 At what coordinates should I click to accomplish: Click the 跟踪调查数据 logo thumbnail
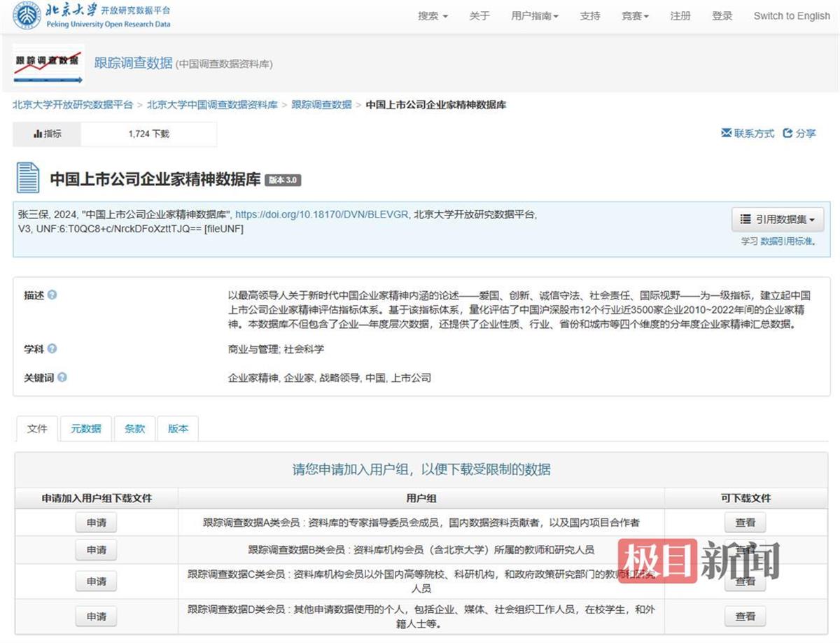point(48,64)
